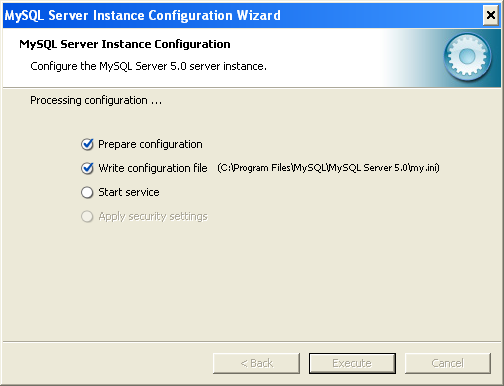Click the gear icon in the header

point(467,57)
